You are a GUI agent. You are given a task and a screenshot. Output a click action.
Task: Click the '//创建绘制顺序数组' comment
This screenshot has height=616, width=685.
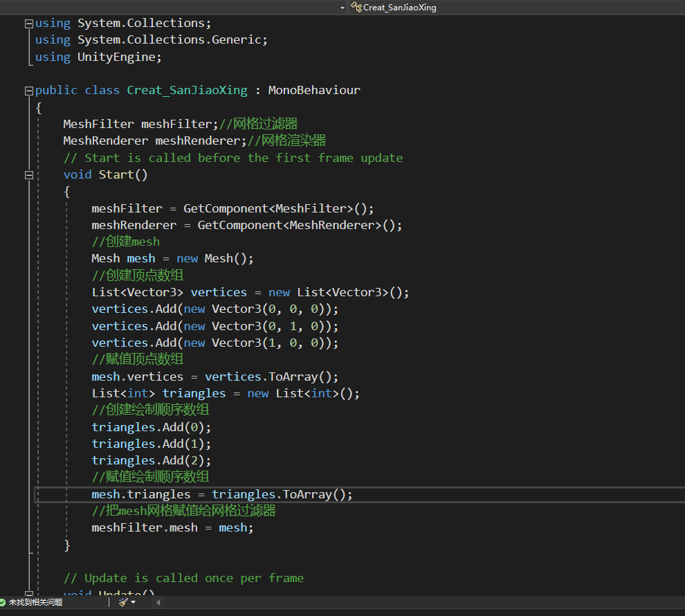pos(150,410)
